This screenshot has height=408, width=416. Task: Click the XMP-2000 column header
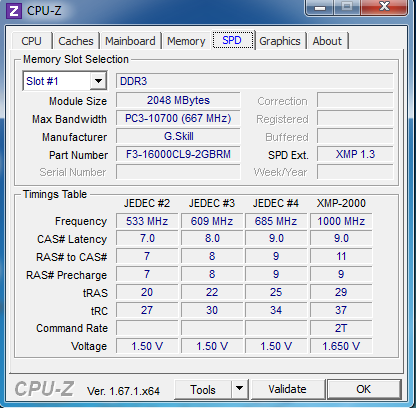click(341, 203)
